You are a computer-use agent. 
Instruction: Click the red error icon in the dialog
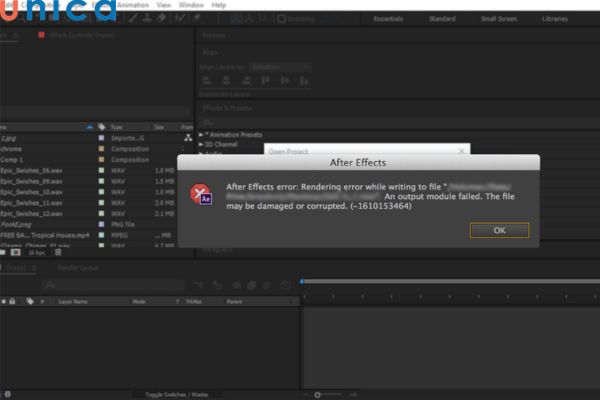tap(202, 194)
